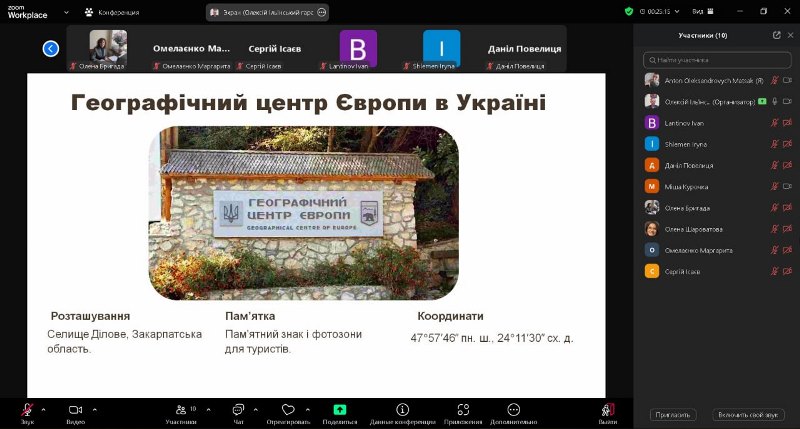800x429 pixels.
Task: Click the Пригласить button
Action: coord(672,414)
